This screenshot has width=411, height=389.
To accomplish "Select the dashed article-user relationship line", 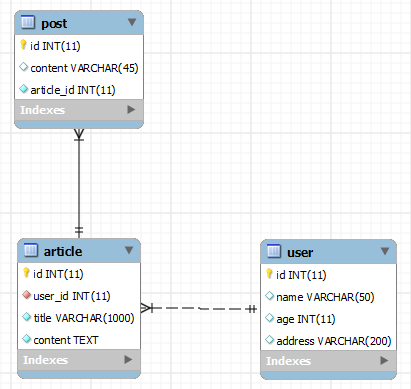I will [x=200, y=308].
